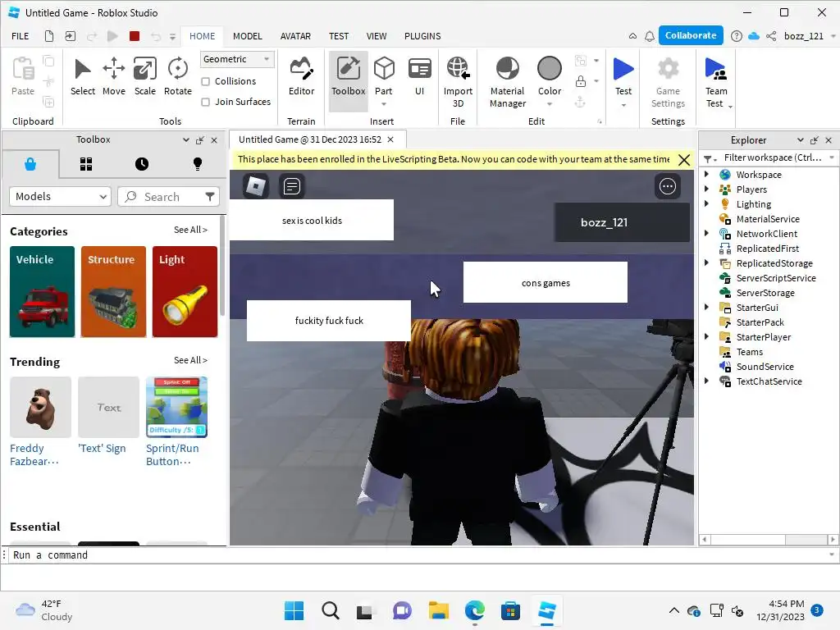Click the Run a command bar

click(x=418, y=555)
